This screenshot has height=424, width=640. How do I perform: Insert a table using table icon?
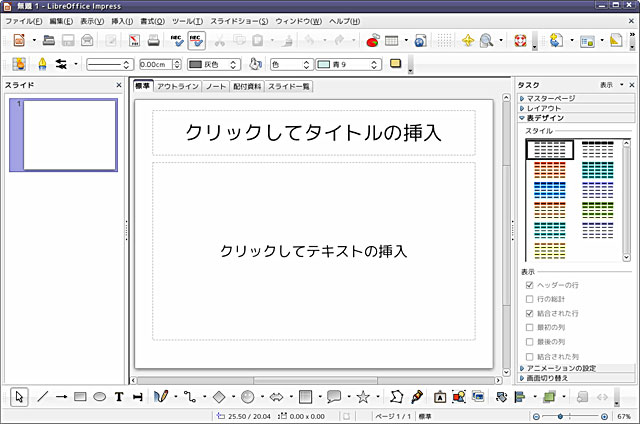(391, 40)
